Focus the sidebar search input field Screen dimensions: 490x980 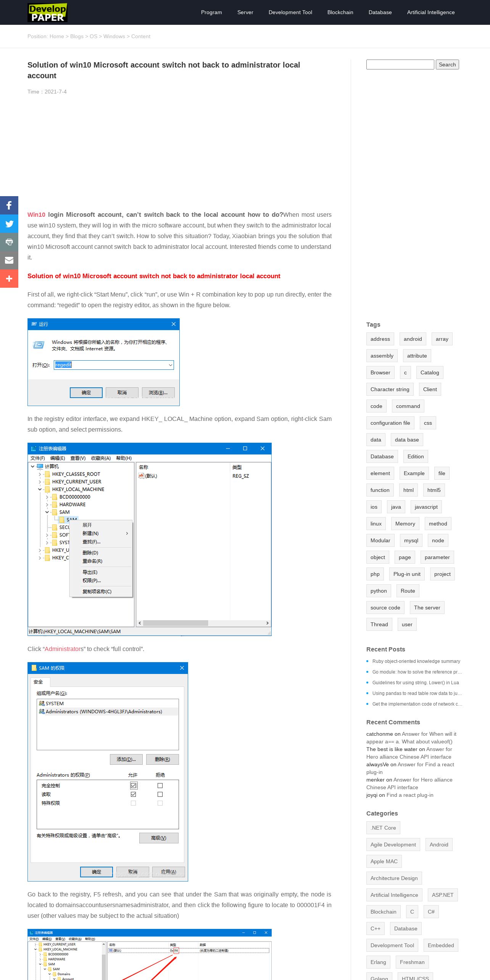[x=400, y=64]
